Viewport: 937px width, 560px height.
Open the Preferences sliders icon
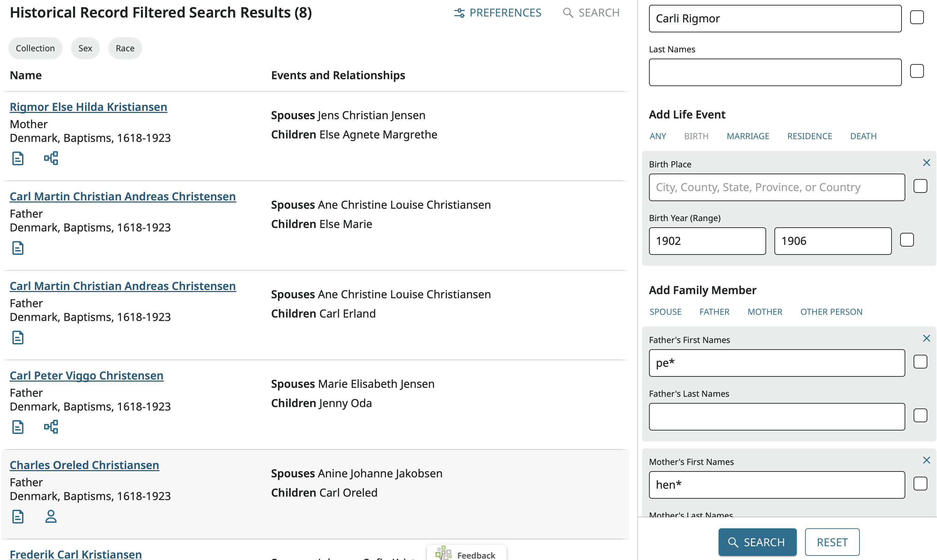point(459,12)
